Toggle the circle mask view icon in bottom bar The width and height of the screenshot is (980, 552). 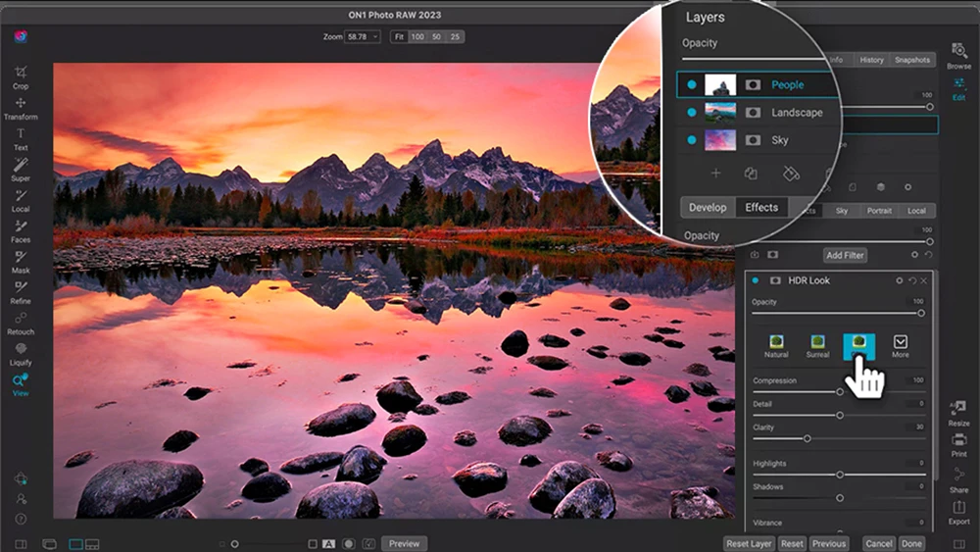tap(349, 544)
